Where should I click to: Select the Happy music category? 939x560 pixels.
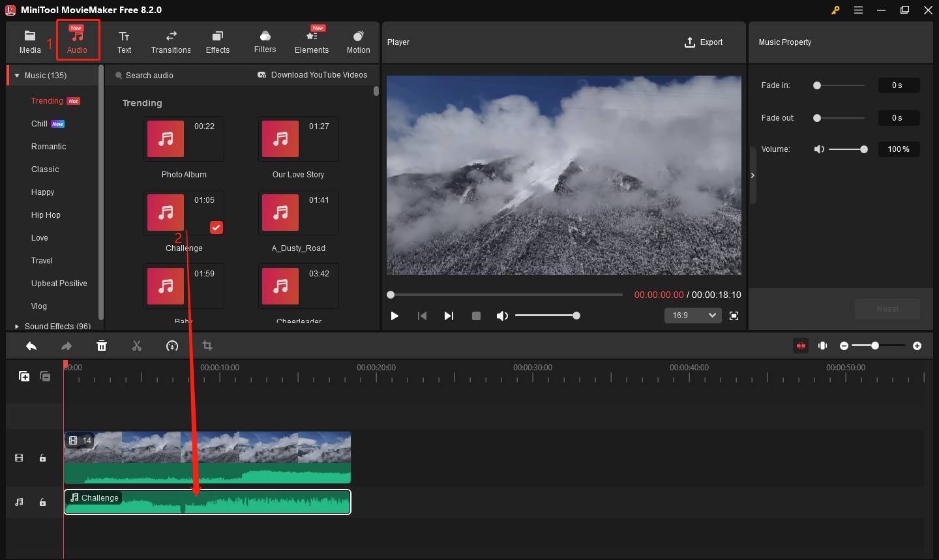(x=43, y=192)
